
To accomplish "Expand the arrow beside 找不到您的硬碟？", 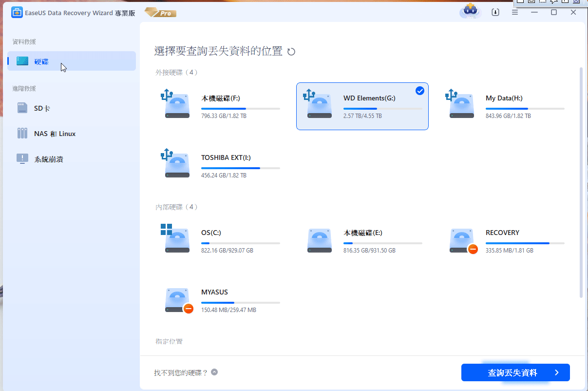I will pyautogui.click(x=214, y=372).
